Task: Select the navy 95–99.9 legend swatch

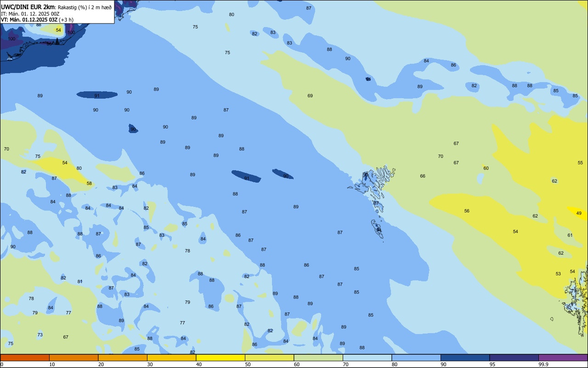Action: click(x=514, y=357)
